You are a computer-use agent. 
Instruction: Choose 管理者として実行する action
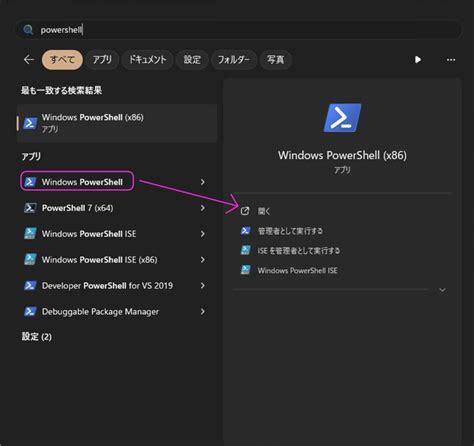290,231
